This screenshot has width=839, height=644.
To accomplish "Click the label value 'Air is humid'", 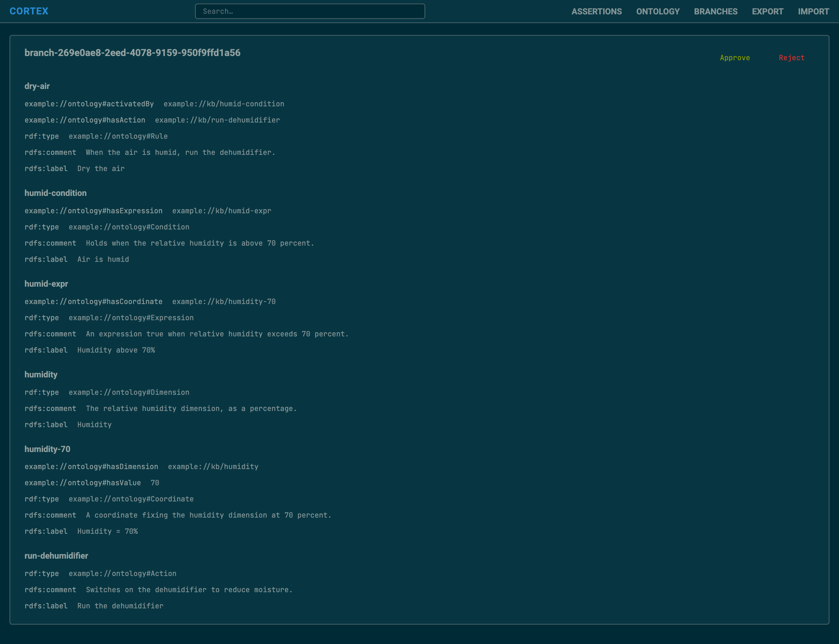I will (x=103, y=259).
